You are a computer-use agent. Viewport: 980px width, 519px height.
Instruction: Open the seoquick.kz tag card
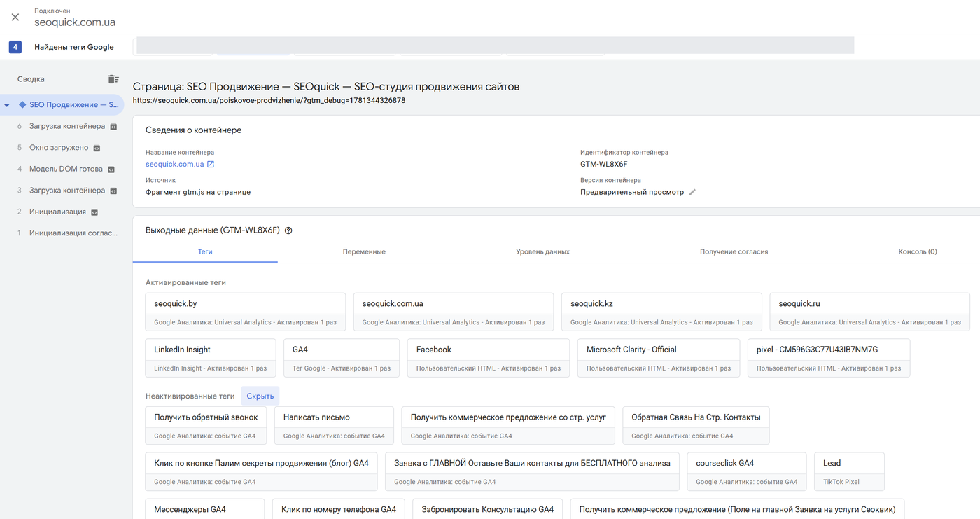[x=661, y=312]
